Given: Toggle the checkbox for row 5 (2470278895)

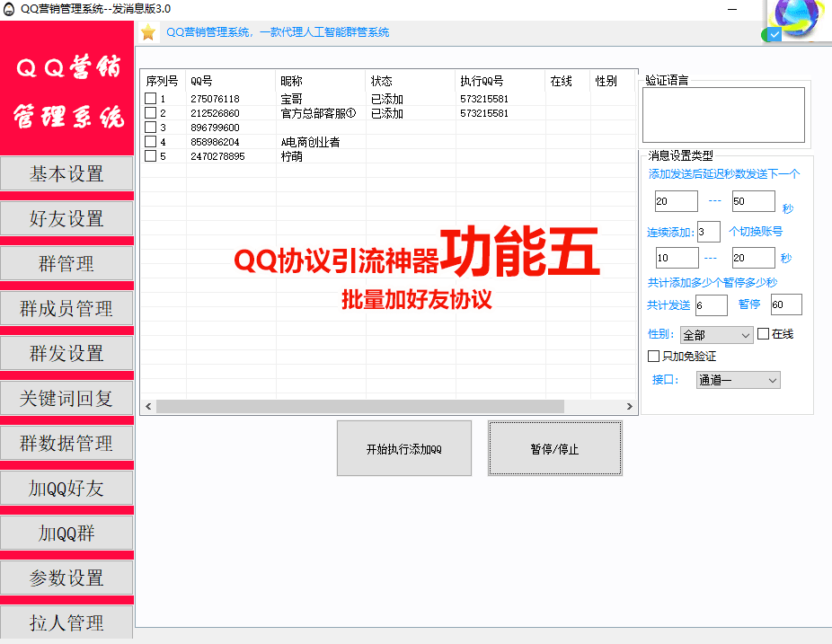Looking at the screenshot, I should point(151,156).
